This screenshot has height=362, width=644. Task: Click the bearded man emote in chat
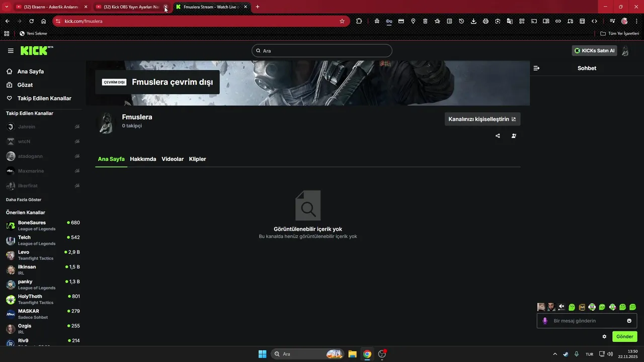click(x=551, y=307)
